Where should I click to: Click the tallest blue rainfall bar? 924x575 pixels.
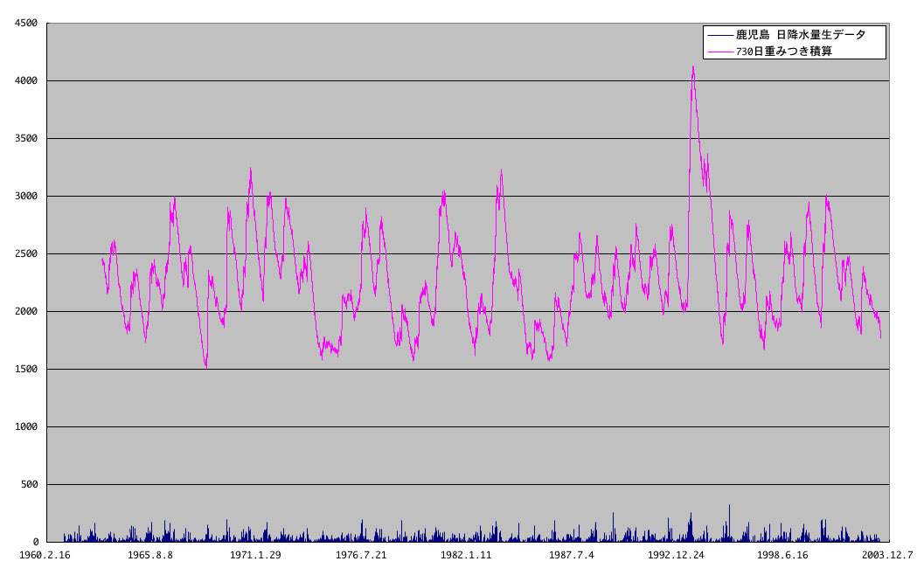pyautogui.click(x=729, y=507)
